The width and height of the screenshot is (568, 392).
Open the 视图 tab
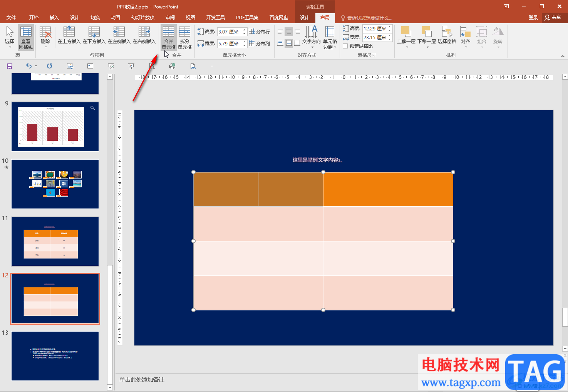click(x=191, y=18)
